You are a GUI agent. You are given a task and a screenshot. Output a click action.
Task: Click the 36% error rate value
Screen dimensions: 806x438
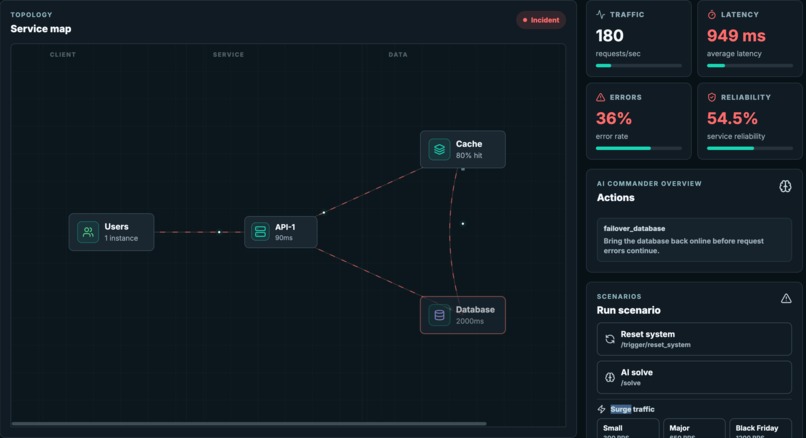click(x=614, y=119)
